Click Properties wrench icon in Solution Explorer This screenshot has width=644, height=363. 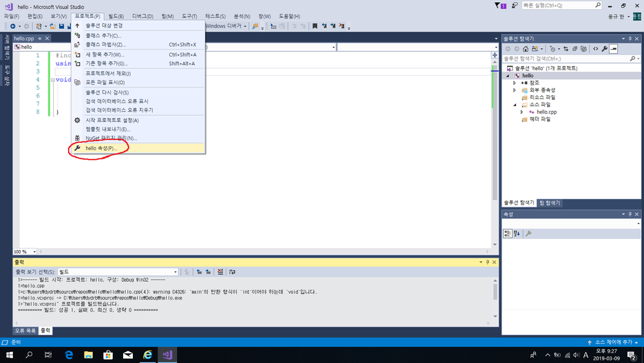pyautogui.click(x=605, y=49)
